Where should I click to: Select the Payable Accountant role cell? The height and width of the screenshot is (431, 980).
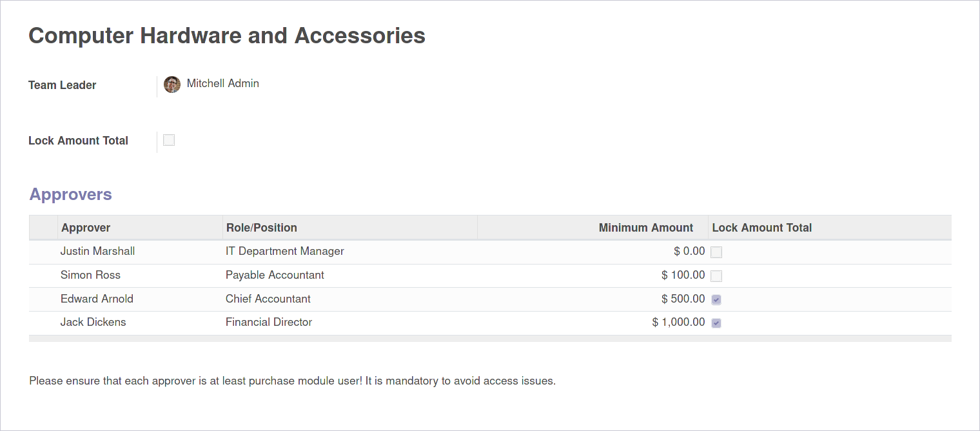(x=275, y=275)
